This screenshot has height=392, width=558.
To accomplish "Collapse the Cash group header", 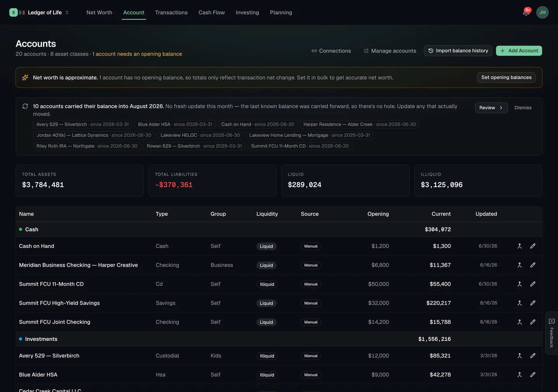I will (x=279, y=229).
